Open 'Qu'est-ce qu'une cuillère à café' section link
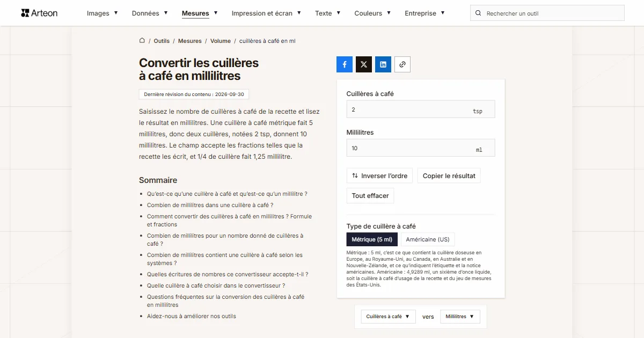Screen dimensions: 644x338 pyautogui.click(x=227, y=194)
